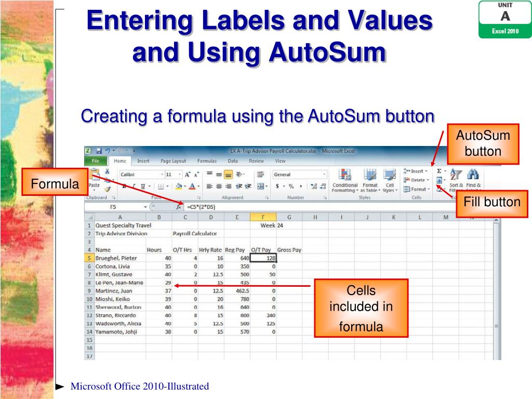Click the Middle Align icon
Image resolution: width=532 pixels, height=399 pixels.
tap(219, 175)
